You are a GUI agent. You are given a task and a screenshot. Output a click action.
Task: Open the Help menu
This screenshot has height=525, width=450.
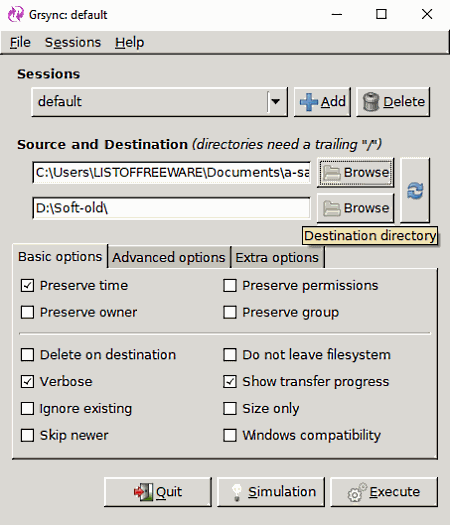[x=130, y=43]
